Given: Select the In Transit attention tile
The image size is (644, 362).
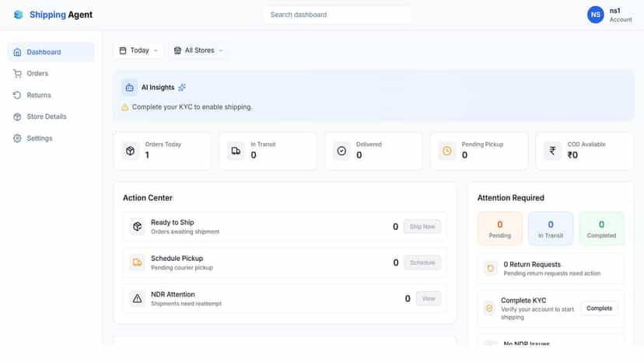Looking at the screenshot, I should pos(551,228).
